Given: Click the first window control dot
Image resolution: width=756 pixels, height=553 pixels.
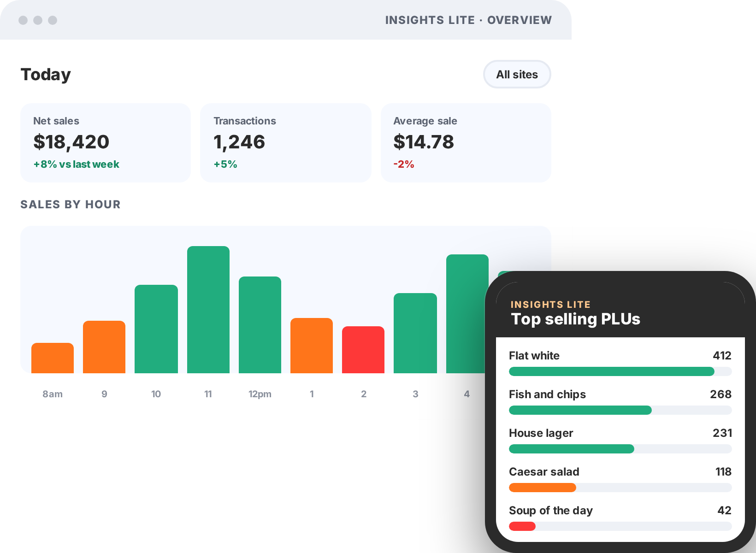Looking at the screenshot, I should tap(23, 20).
